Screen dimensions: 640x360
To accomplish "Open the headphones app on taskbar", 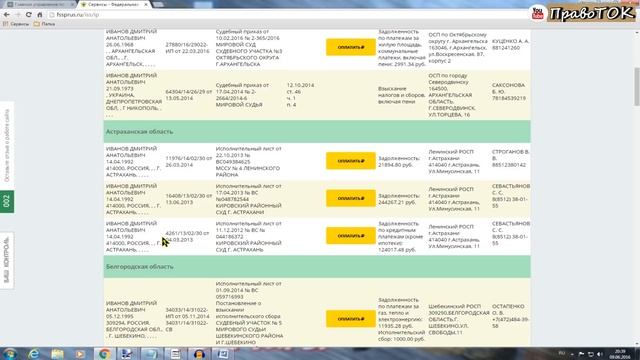I will coord(199,354).
